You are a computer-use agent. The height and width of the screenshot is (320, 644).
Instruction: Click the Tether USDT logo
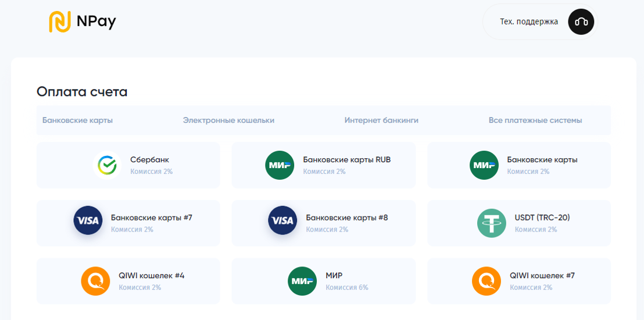point(492,223)
